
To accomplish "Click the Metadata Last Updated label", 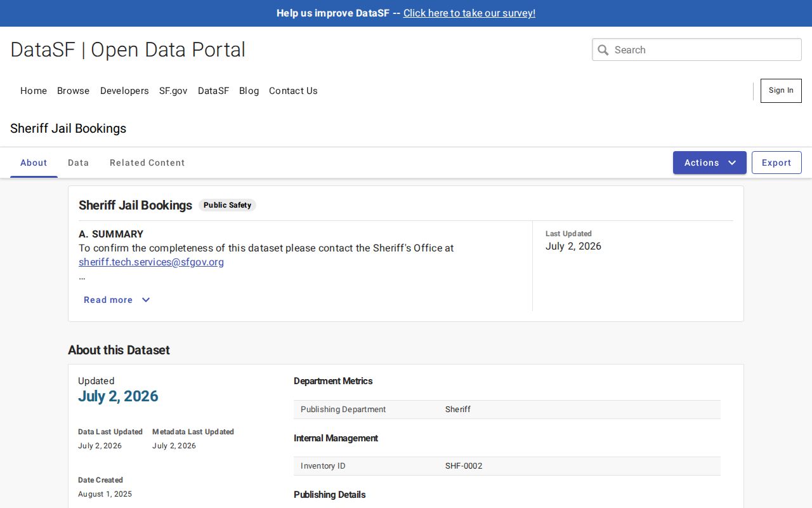I will click(193, 432).
